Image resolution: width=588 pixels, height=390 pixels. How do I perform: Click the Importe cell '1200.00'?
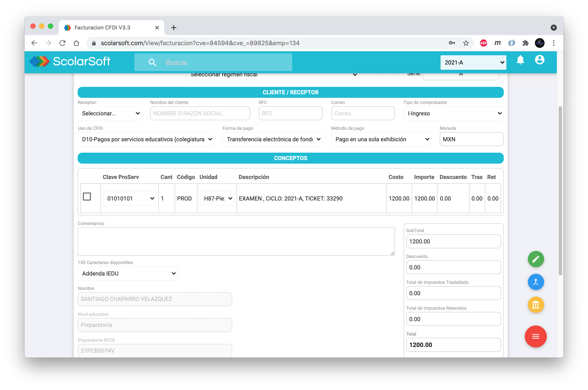pyautogui.click(x=424, y=199)
